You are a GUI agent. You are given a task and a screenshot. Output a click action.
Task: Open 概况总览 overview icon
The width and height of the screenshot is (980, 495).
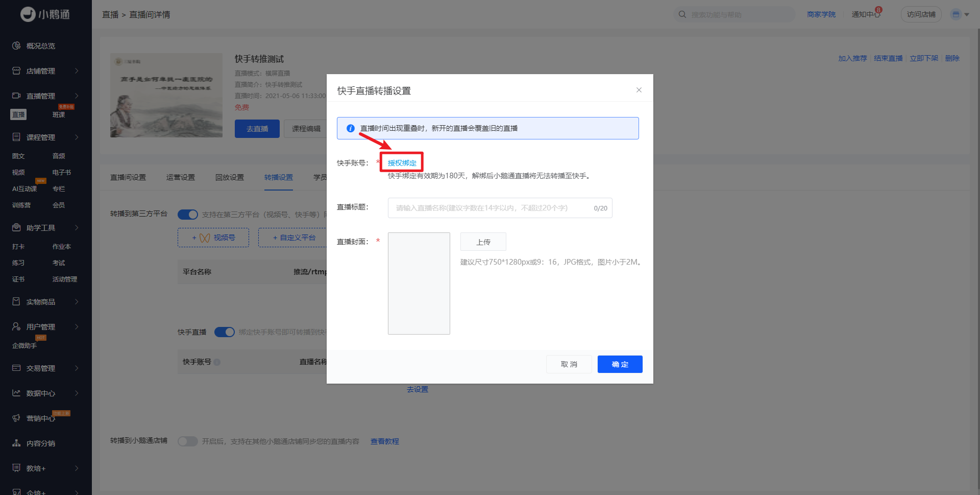16,46
